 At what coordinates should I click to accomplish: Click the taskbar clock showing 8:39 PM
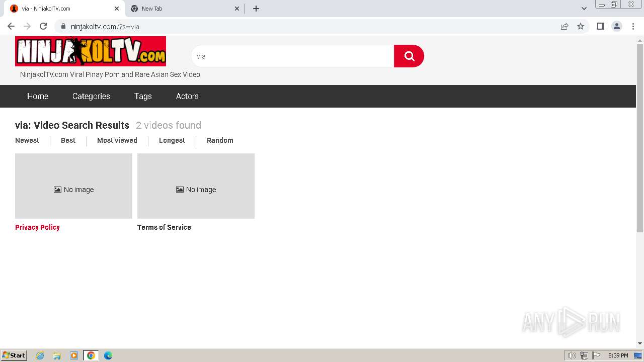618,355
